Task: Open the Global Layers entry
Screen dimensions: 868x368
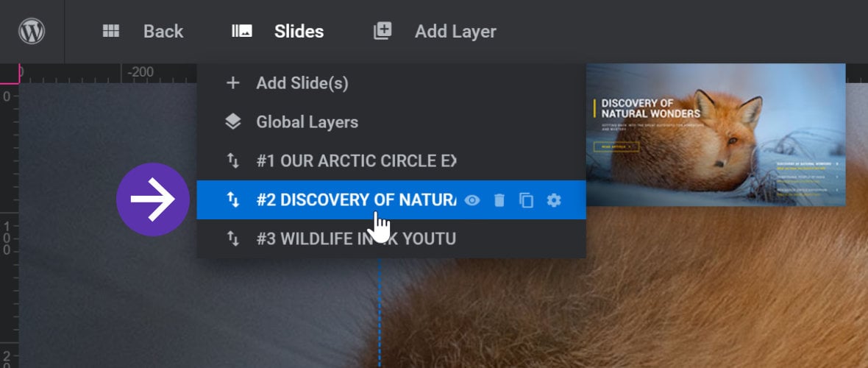Action: [307, 122]
